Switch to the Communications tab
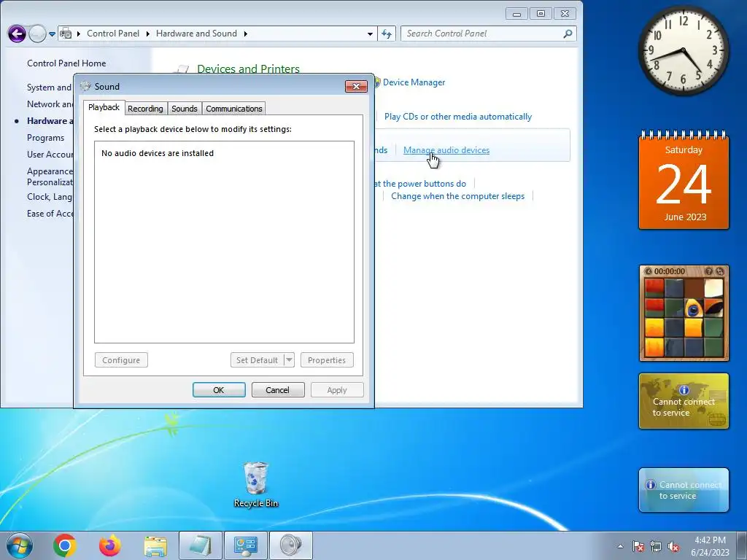The image size is (747, 560). coord(234,109)
